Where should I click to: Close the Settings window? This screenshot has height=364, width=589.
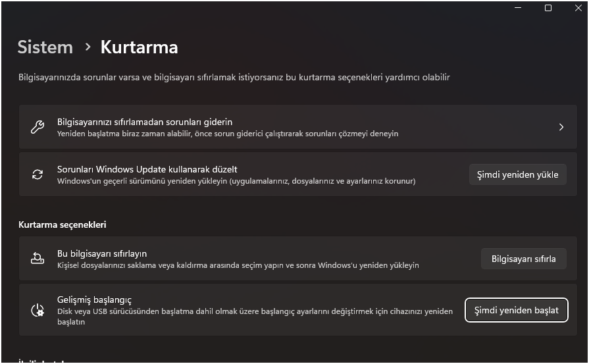(x=578, y=8)
